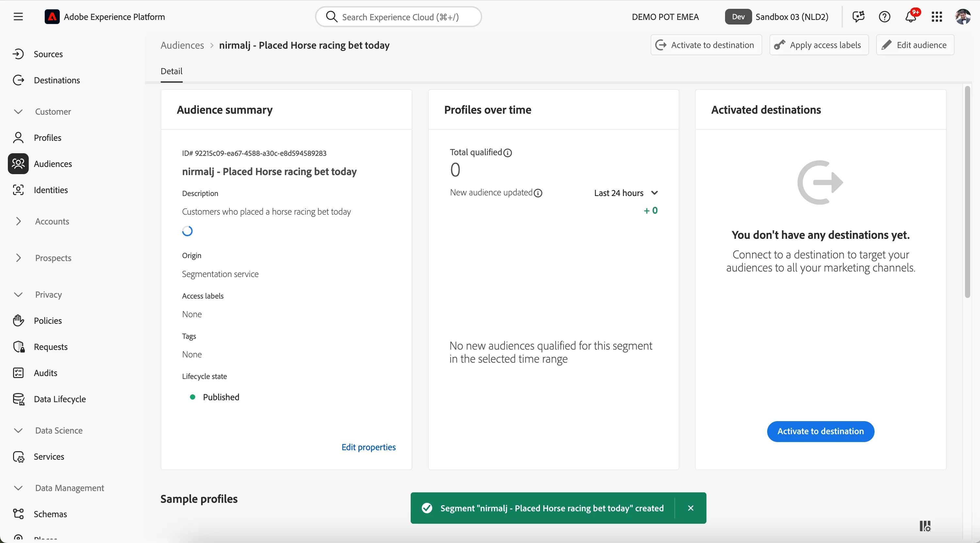This screenshot has width=980, height=543.
Task: Open Schemas in sidebar
Action: tap(50, 514)
